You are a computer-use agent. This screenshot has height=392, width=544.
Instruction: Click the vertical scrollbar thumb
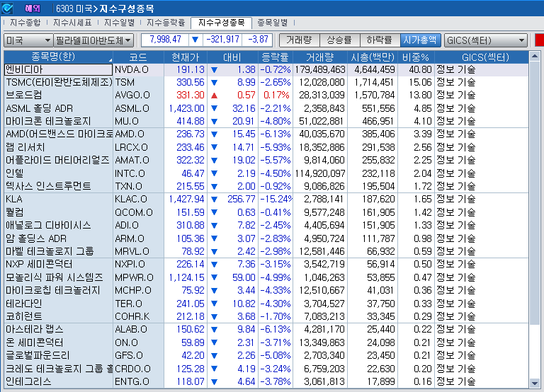tap(535, 193)
